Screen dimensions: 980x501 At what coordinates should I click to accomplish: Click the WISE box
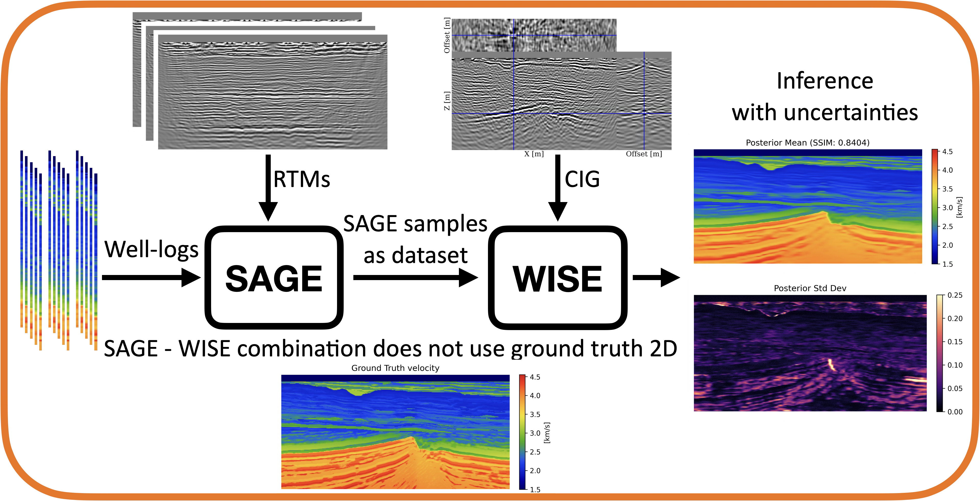point(557,278)
